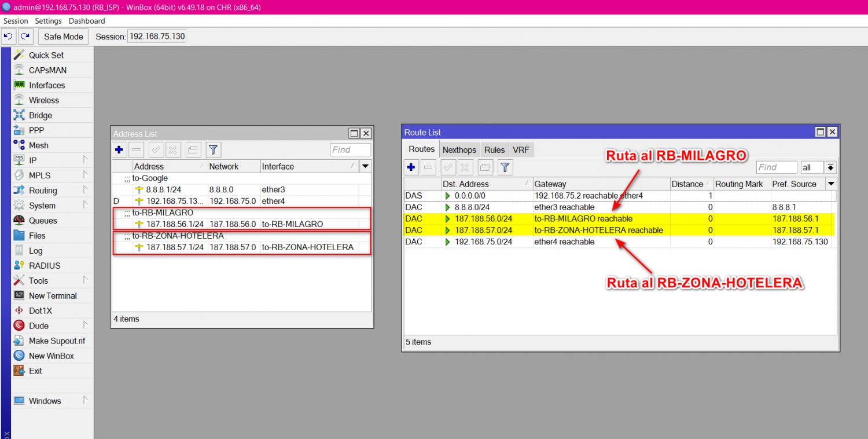Click the Redo arrow icon in toolbar
The height and width of the screenshot is (439, 868).
[x=25, y=36]
